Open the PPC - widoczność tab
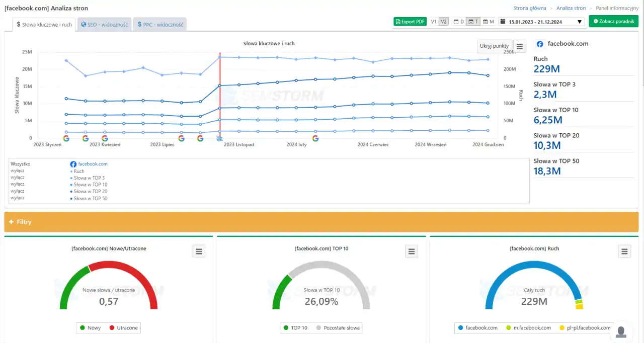 pos(160,25)
